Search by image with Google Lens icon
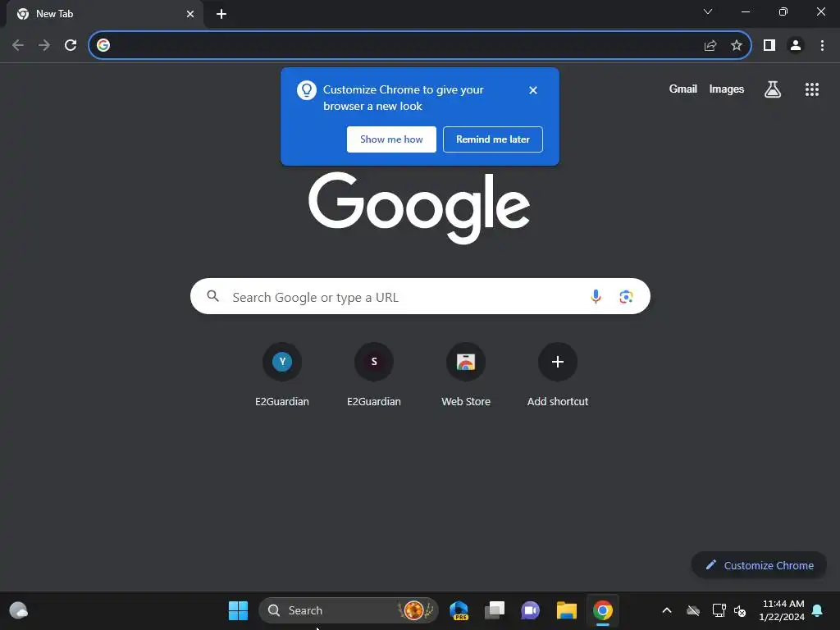The image size is (840, 630). pyautogui.click(x=626, y=296)
